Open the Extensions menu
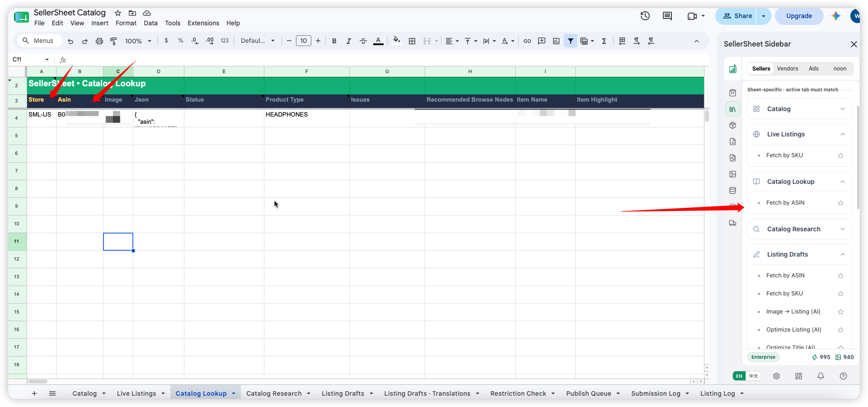Image resolution: width=868 pixels, height=407 pixels. click(203, 23)
